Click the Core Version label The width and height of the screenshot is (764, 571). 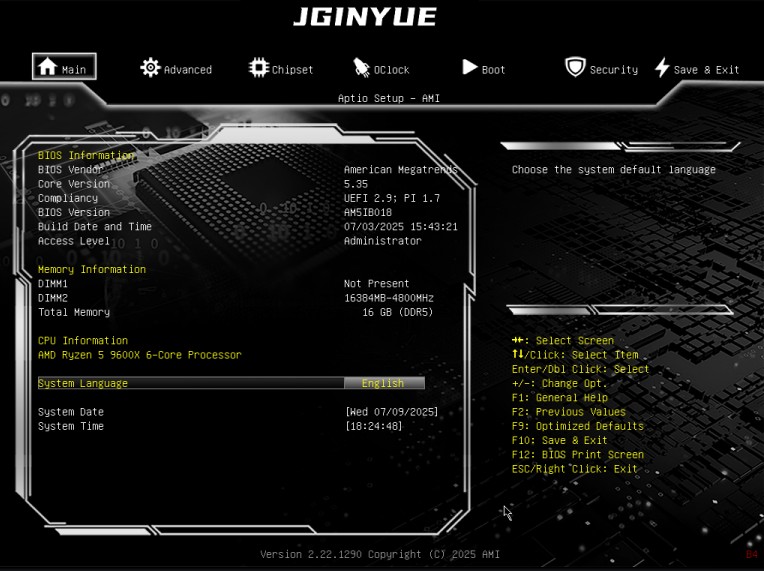click(74, 184)
